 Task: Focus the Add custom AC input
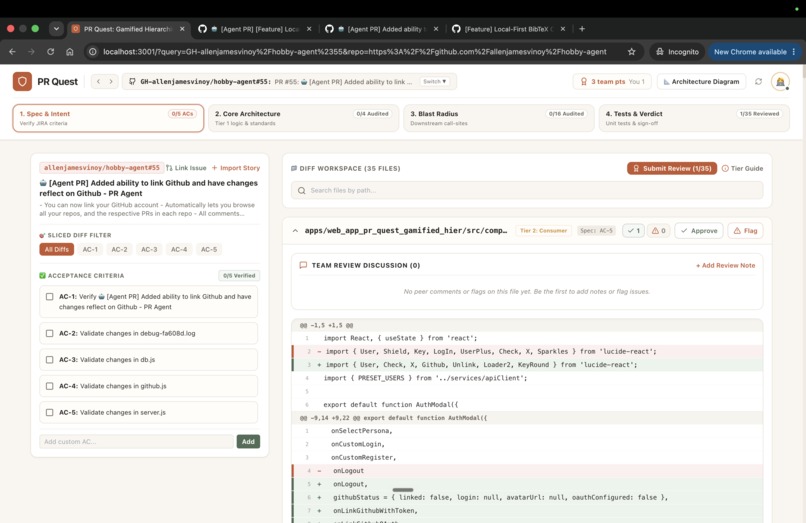click(x=137, y=442)
